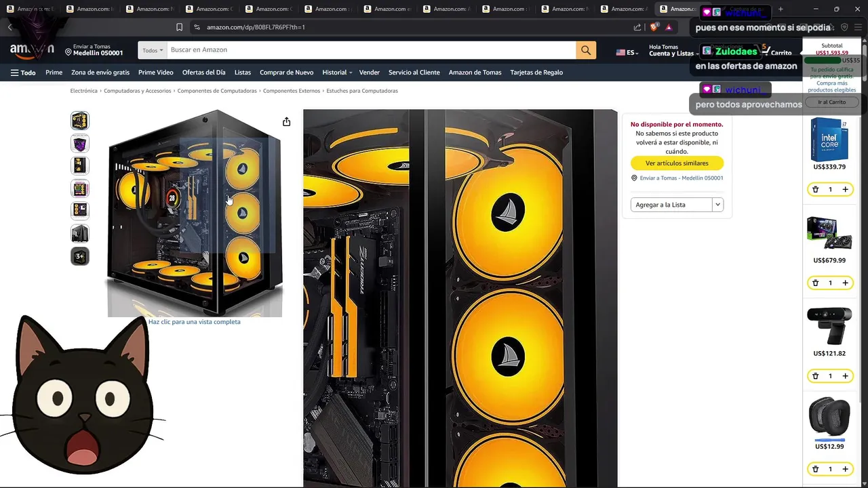The width and height of the screenshot is (868, 488).
Task: Click Compra más productos elegibles link
Action: pos(831,87)
